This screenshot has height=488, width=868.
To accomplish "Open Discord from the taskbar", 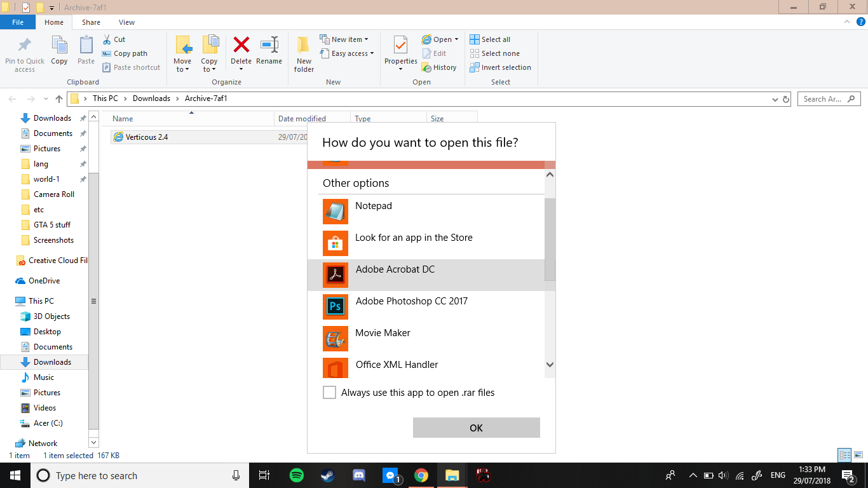I will pyautogui.click(x=358, y=475).
